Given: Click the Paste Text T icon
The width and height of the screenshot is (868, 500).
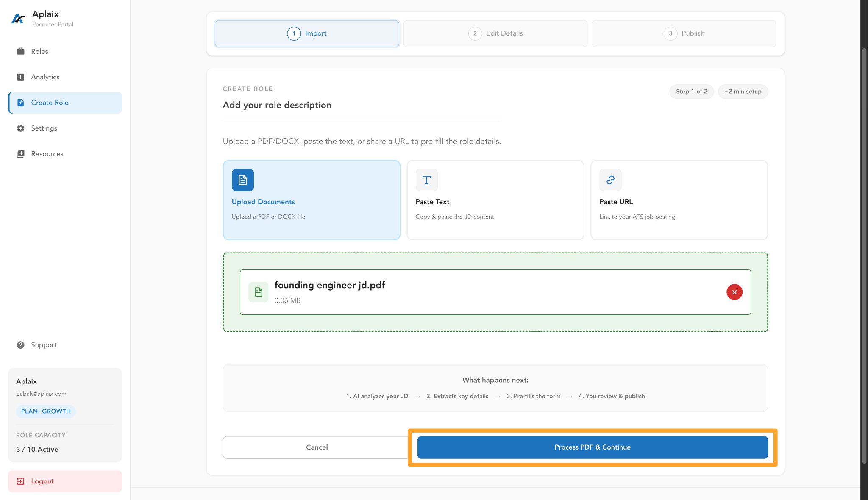Looking at the screenshot, I should [427, 180].
